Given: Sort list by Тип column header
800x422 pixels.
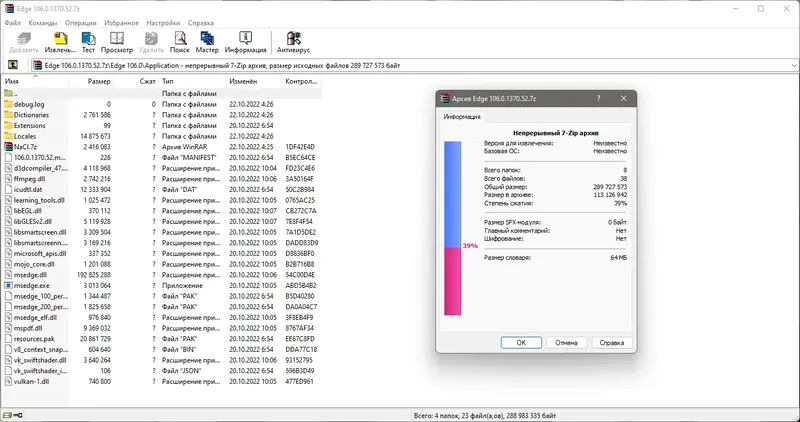Looking at the screenshot, I should coord(192,81).
